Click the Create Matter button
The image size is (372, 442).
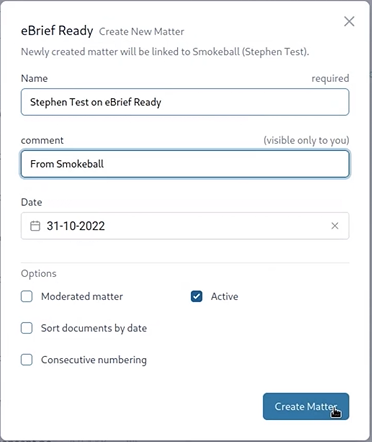(306, 406)
